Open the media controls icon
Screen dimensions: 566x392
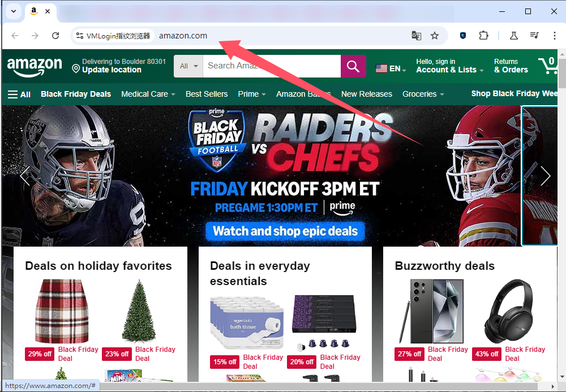click(534, 35)
